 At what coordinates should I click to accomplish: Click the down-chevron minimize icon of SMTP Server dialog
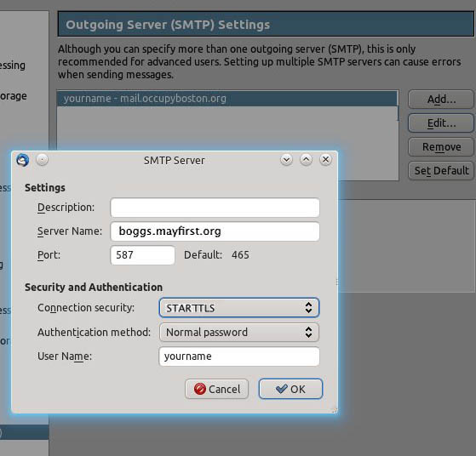coord(286,160)
